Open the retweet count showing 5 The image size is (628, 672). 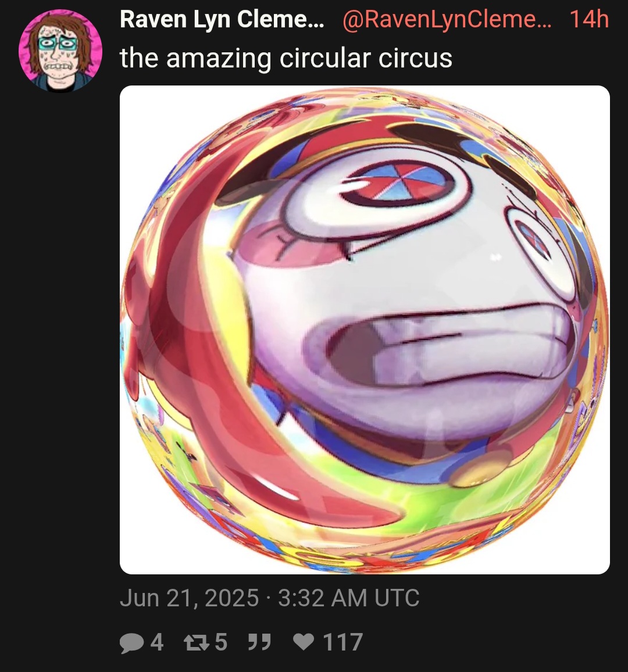tap(221, 642)
